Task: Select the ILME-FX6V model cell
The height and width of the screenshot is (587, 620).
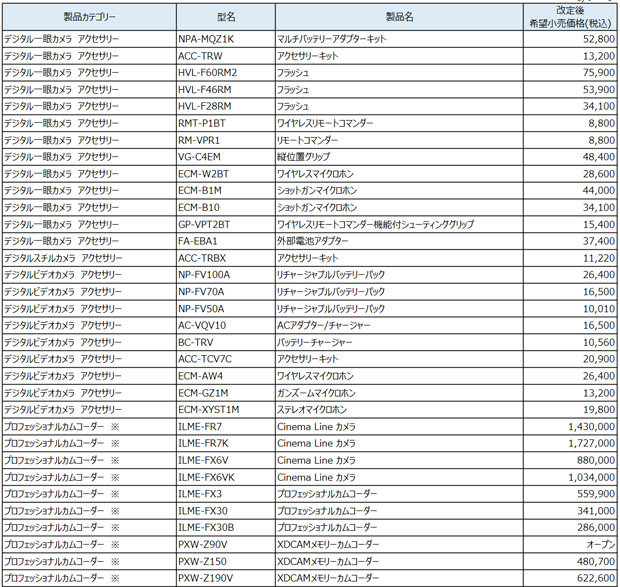Action: tap(226, 460)
